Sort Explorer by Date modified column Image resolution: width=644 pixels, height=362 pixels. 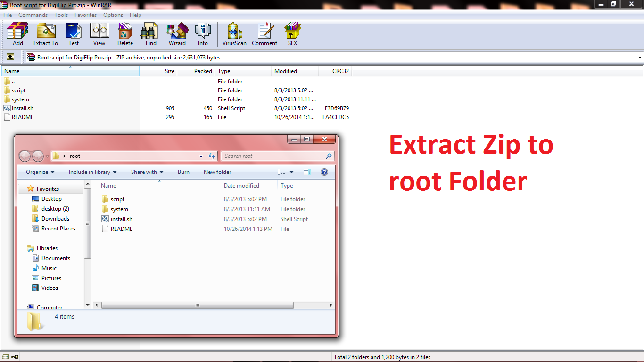coord(248,186)
